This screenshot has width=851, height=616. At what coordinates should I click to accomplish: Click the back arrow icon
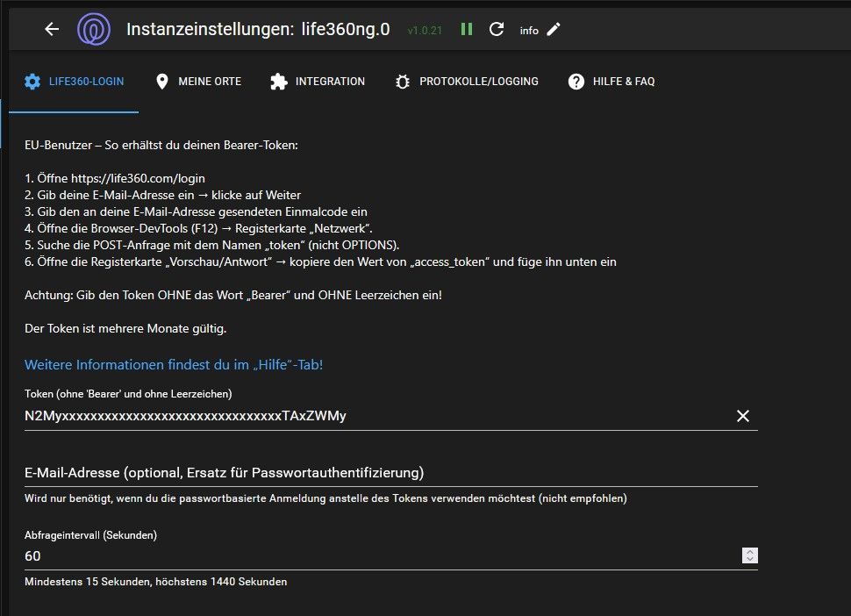[52, 29]
